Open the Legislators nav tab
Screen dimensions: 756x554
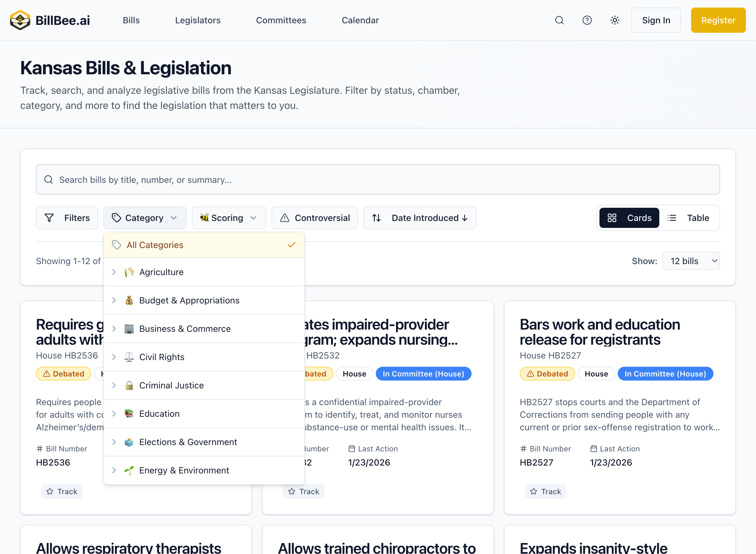point(198,20)
